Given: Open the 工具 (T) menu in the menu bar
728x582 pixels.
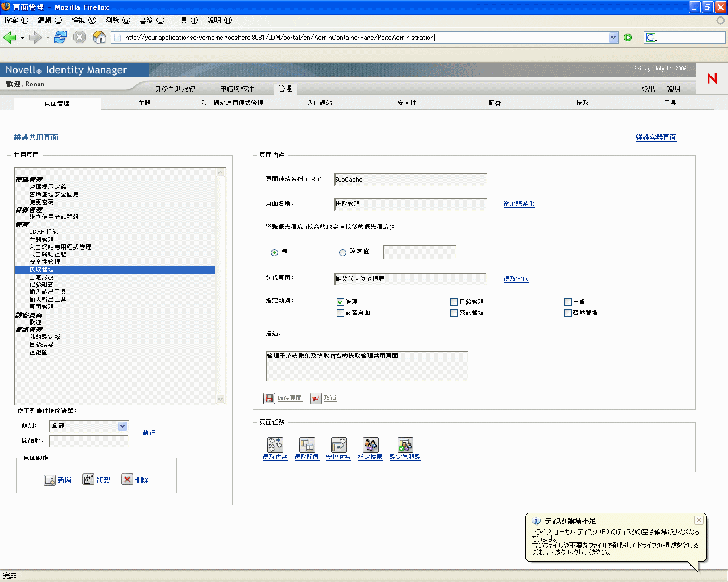Looking at the screenshot, I should tap(186, 20).
